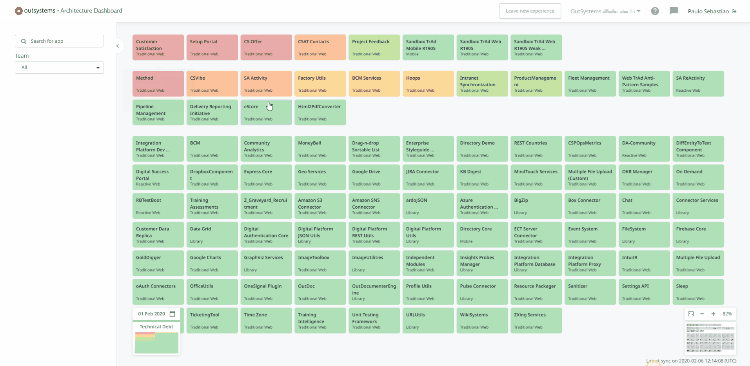Screen dimensions: 750x366
Task: Open the REST Countries app tile
Action: click(536, 149)
